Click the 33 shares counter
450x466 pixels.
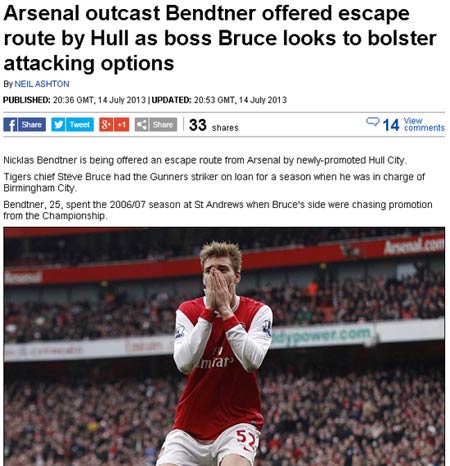tap(214, 125)
